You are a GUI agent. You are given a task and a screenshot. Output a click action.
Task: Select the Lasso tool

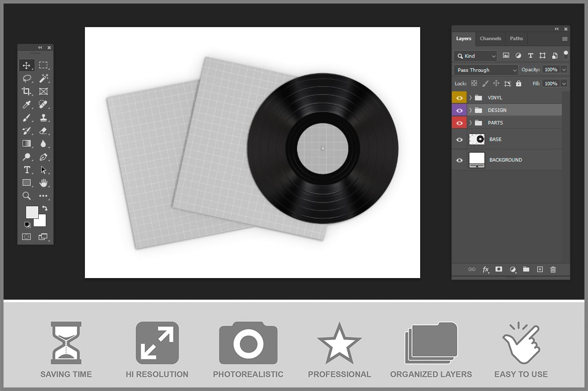click(27, 78)
